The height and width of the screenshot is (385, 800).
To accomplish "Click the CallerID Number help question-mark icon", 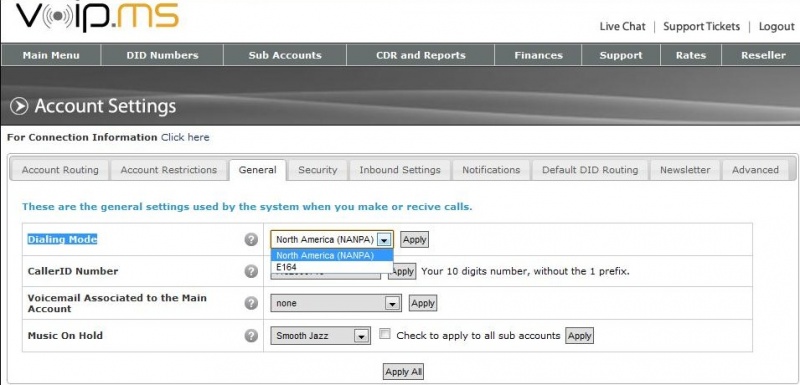I will coord(251,271).
